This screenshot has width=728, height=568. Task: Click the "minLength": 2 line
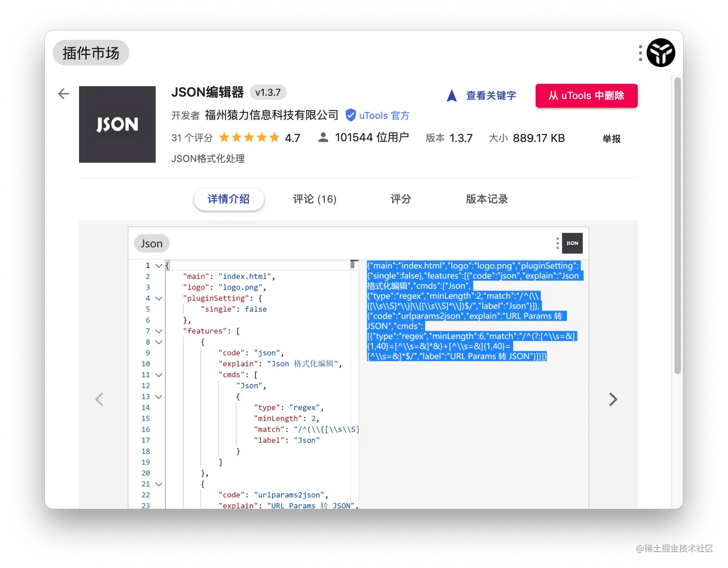[286, 418]
